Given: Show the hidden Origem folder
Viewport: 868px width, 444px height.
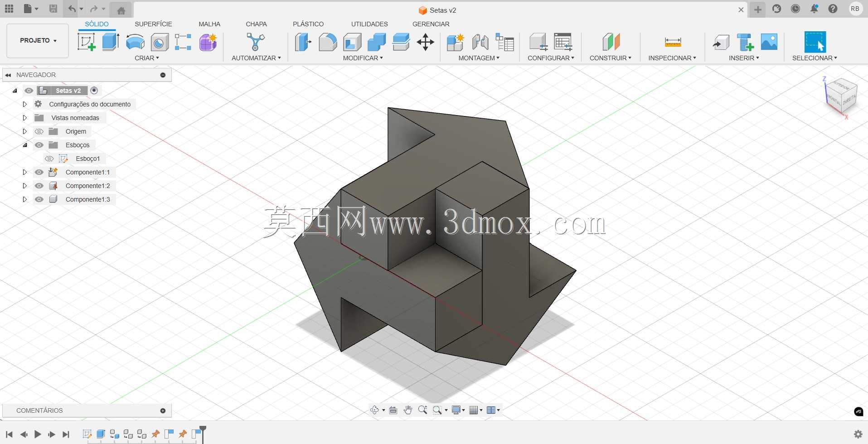Looking at the screenshot, I should coord(39,131).
